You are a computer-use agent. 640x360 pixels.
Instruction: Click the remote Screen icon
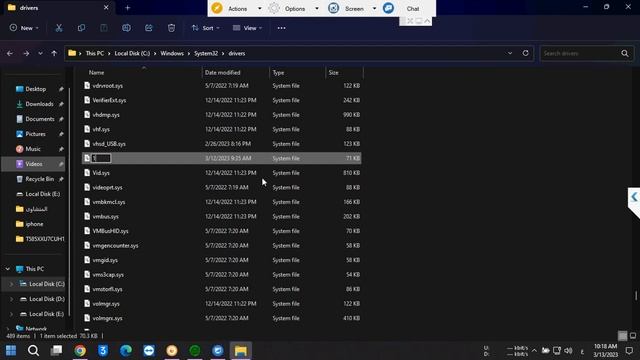[x=333, y=8]
